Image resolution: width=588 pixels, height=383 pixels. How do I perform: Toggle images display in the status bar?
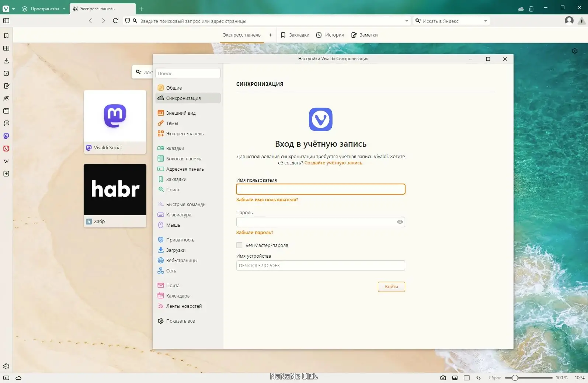(x=455, y=378)
